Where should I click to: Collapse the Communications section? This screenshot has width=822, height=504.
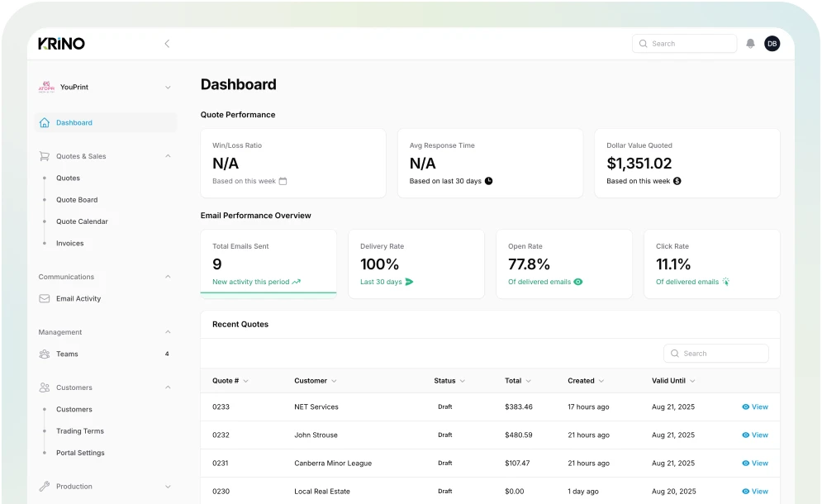pos(168,277)
